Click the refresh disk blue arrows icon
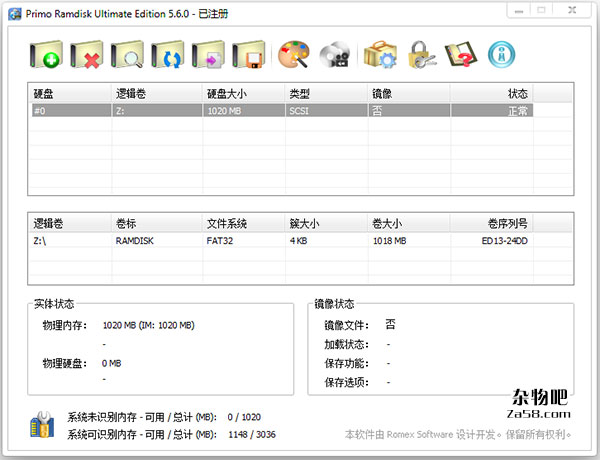600x460 pixels. point(168,55)
